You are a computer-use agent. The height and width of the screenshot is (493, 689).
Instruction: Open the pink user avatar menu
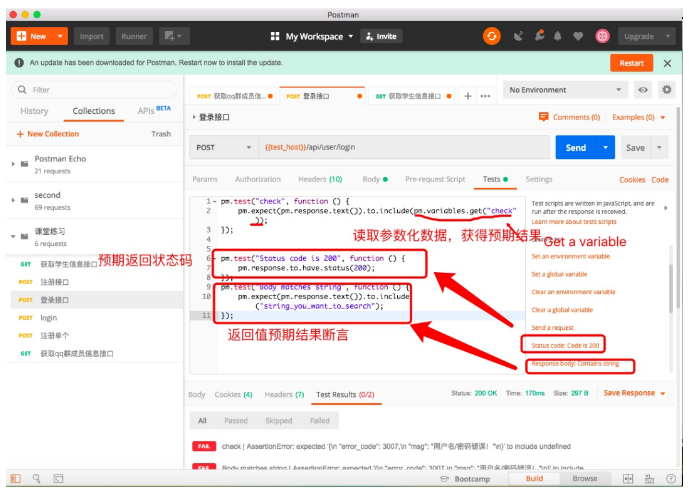[x=602, y=36]
